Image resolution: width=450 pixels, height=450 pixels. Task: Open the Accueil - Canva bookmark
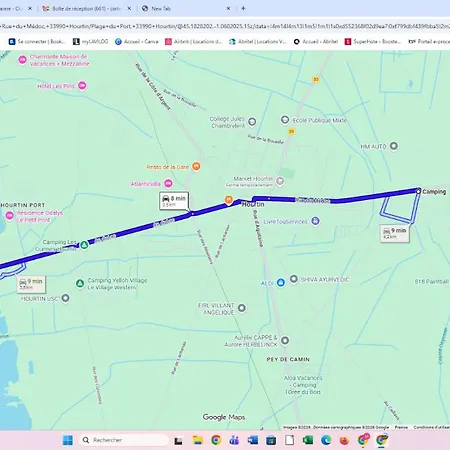(137, 41)
